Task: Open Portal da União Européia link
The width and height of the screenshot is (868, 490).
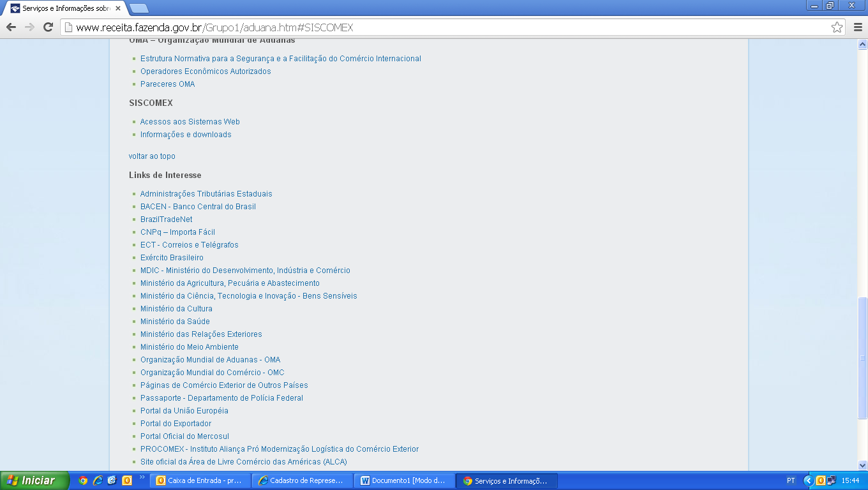Action: coord(184,410)
